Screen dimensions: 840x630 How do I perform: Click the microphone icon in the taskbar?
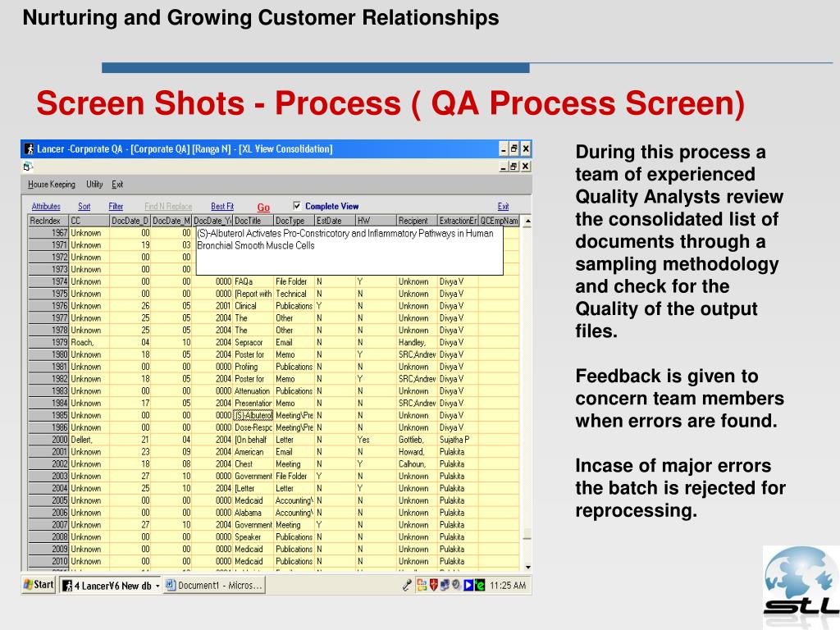click(408, 586)
